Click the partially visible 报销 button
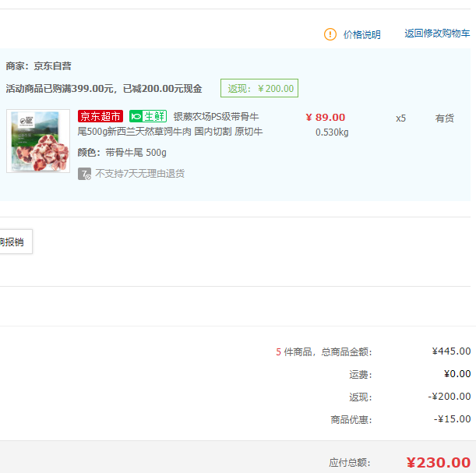 (x=16, y=242)
